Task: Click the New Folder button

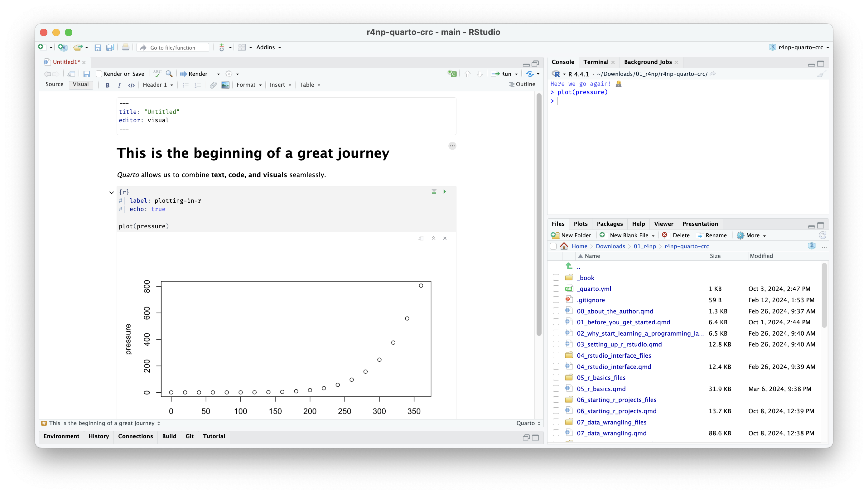Action: tap(571, 235)
